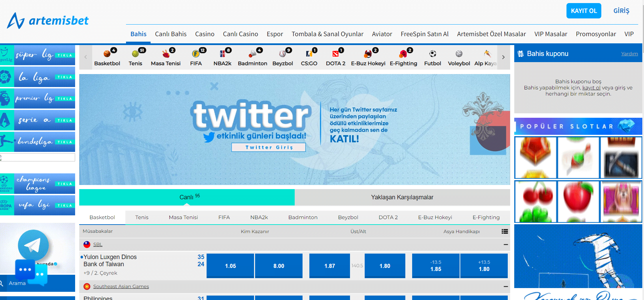
Task: Click the Taiwan flag icon beside SBL
Action: (87, 244)
